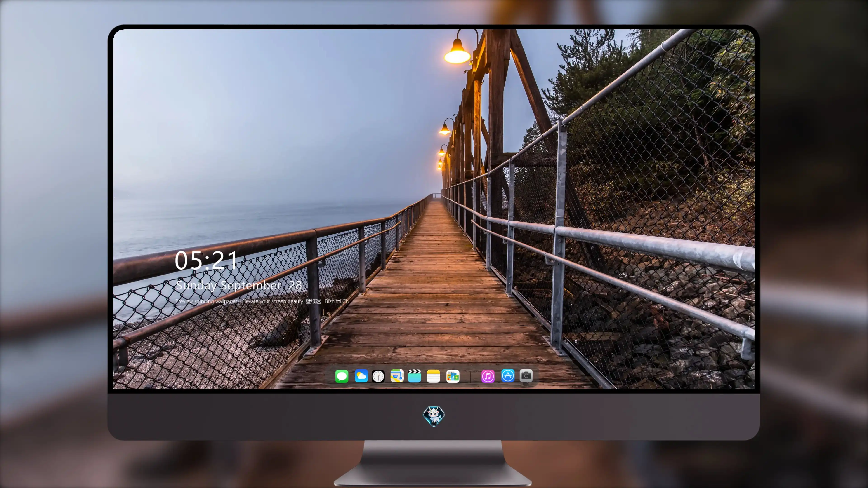Viewport: 868px width, 488px height.
Task: Launch the Camera app in the dock
Action: click(526, 375)
